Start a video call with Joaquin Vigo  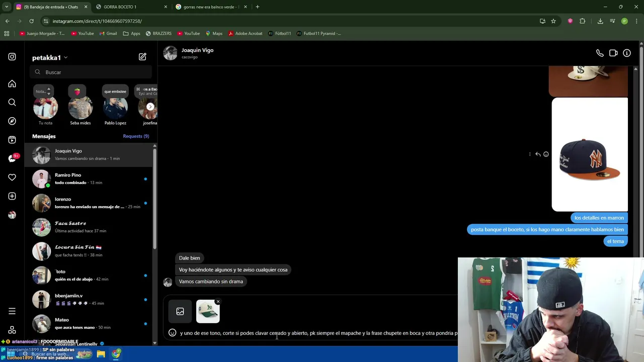(613, 53)
